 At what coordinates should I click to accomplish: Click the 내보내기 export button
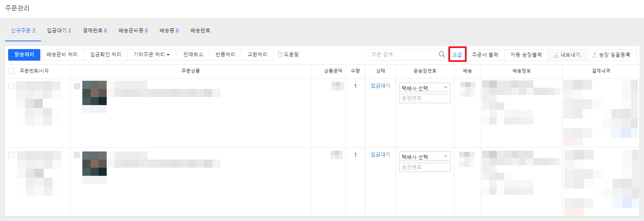[x=567, y=55]
